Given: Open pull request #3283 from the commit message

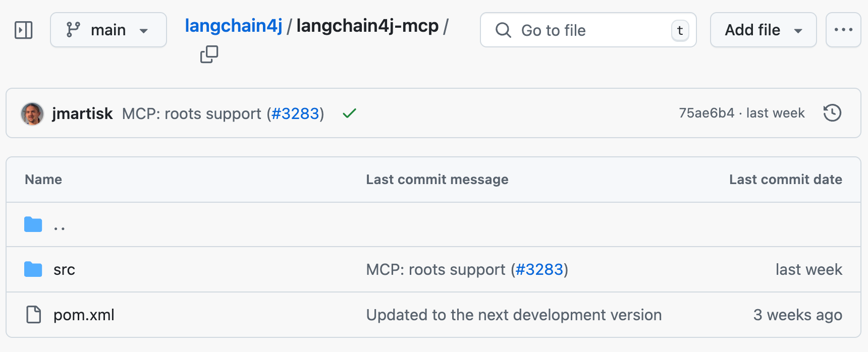Looking at the screenshot, I should coord(296,113).
